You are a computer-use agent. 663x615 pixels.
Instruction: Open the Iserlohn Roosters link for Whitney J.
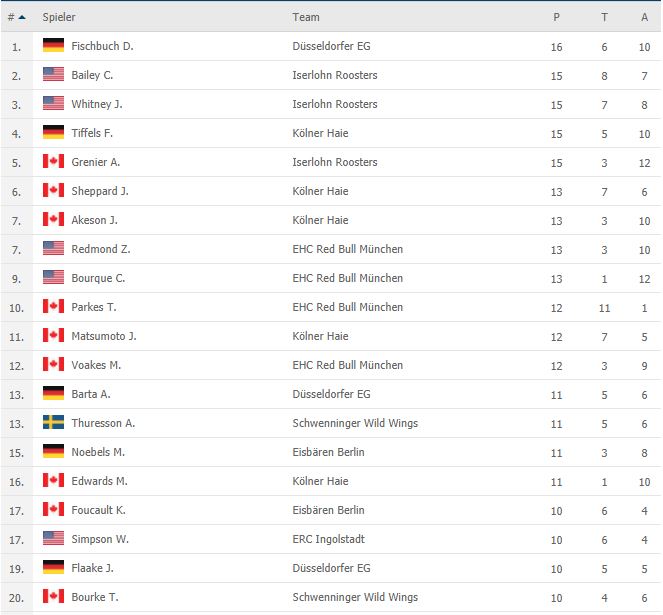(x=334, y=104)
